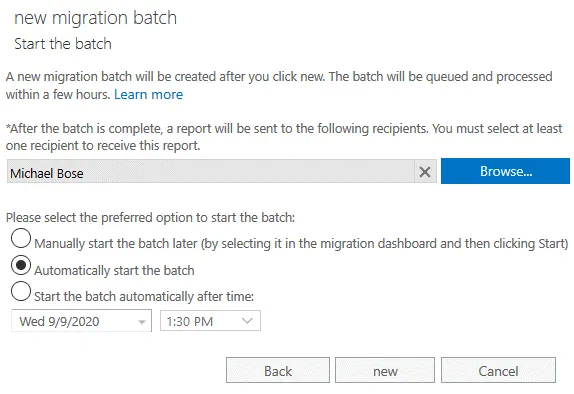The height and width of the screenshot is (394, 574).
Task: Remove Michael Bose with the X icon
Action: pyautogui.click(x=425, y=172)
